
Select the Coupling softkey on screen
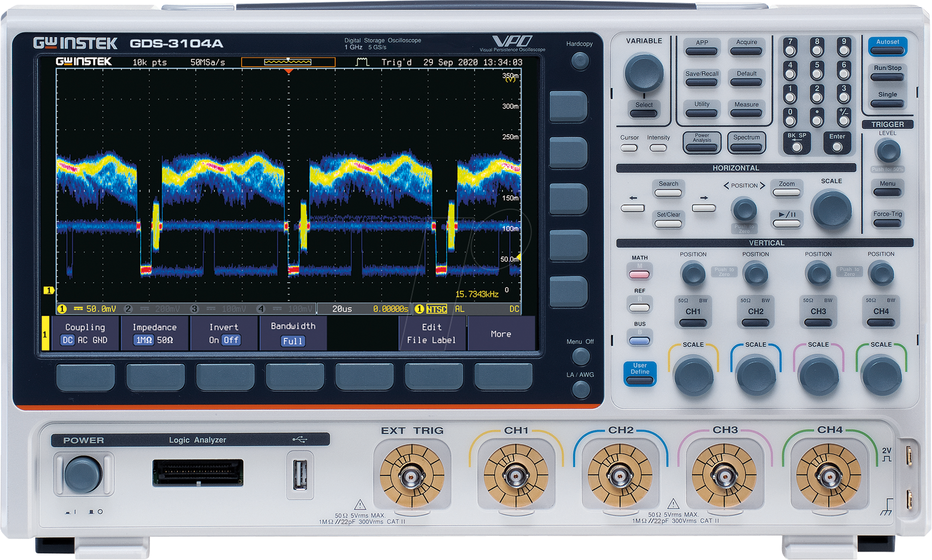[x=85, y=333]
